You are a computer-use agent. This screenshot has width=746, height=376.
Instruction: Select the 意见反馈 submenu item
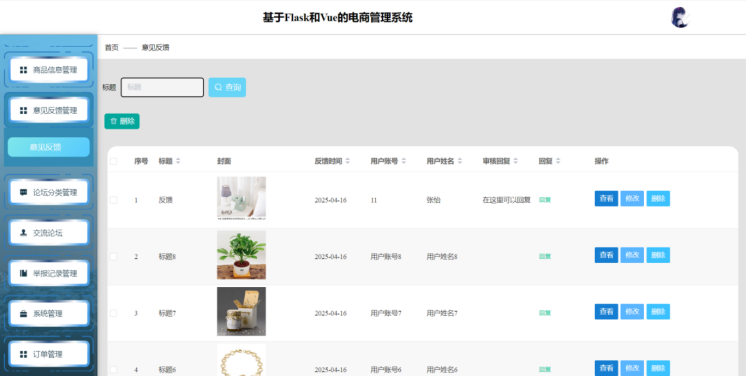[49, 147]
